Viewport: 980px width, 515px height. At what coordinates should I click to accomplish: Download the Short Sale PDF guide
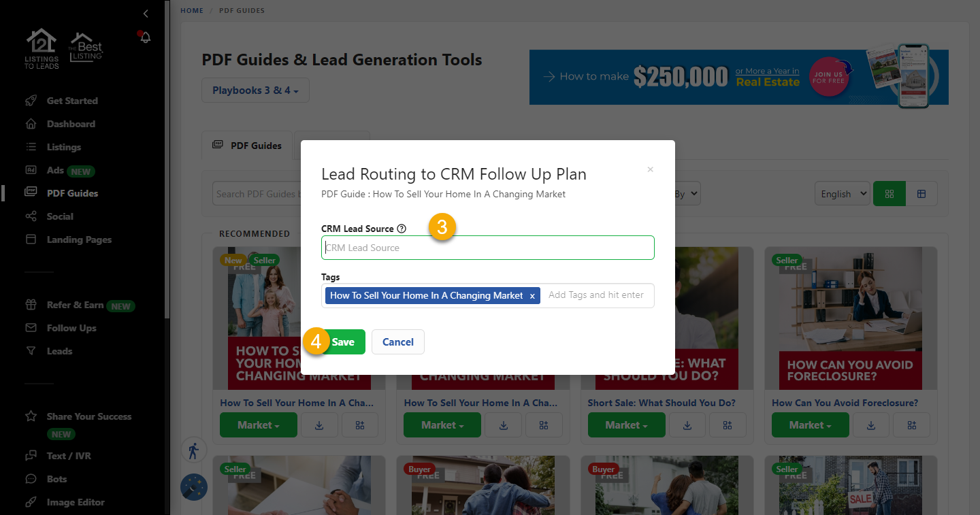687,425
